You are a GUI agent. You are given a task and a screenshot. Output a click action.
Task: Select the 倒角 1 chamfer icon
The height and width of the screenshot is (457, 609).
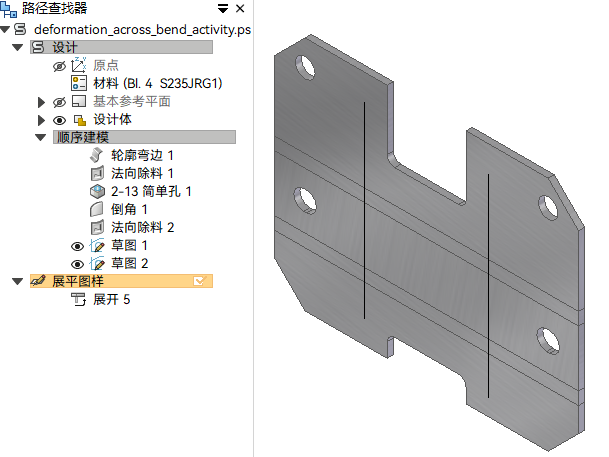pyautogui.click(x=97, y=209)
